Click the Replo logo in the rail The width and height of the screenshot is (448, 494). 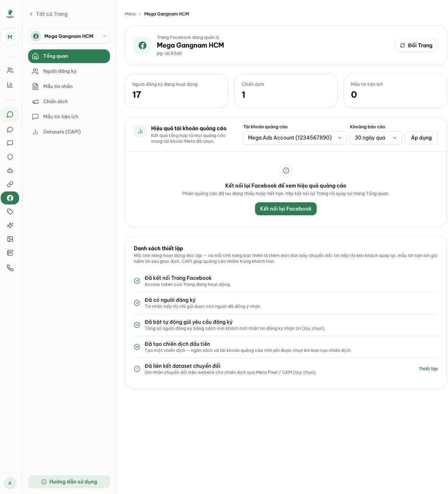[x=10, y=14]
